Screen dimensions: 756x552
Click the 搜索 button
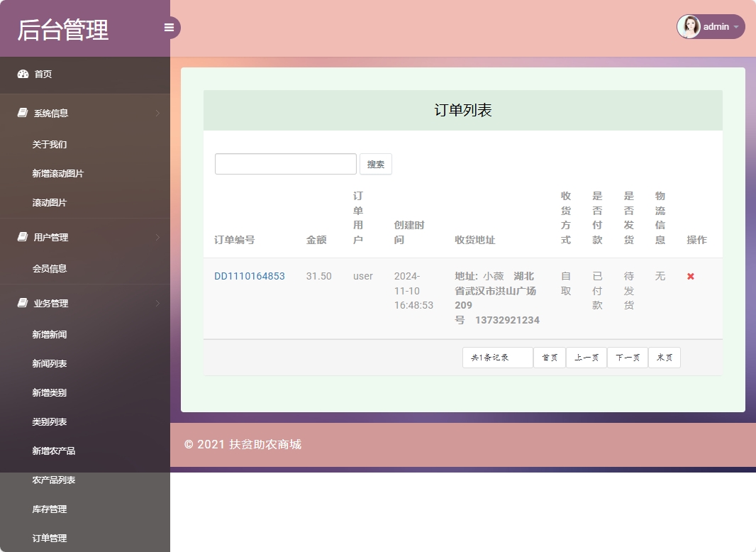click(x=376, y=164)
